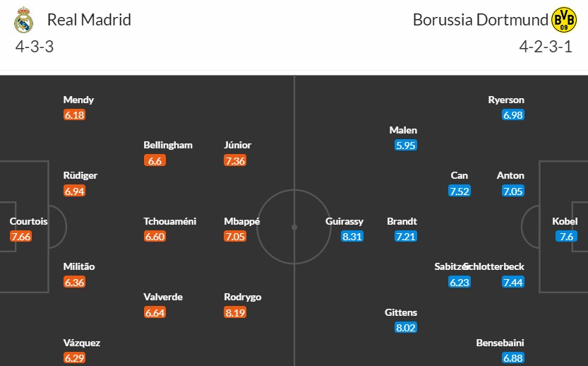
Task: Click Mendy's 6.18 rating badge
Action: (x=74, y=115)
